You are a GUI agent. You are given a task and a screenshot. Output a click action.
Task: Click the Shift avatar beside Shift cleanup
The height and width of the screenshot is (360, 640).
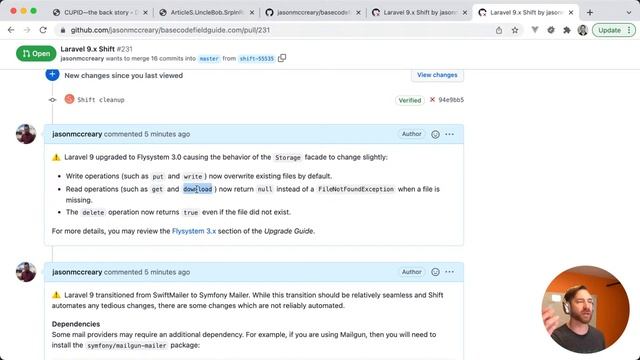[x=69, y=99]
